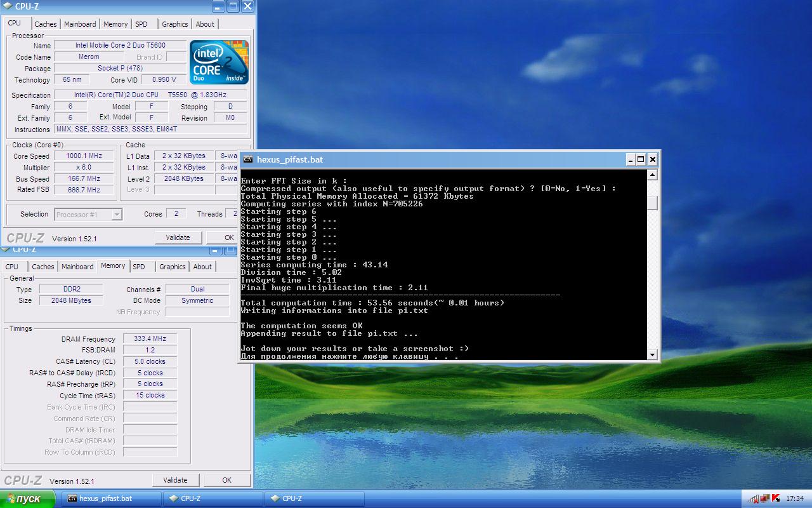Click the icon on the hexus_pifast.bat taskbar button
The image size is (812, 508).
click(x=72, y=498)
